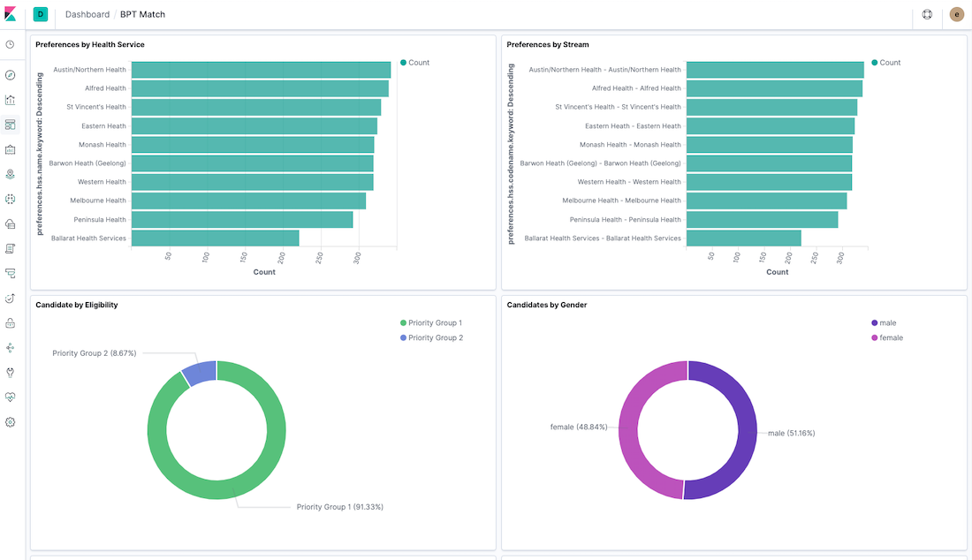The height and width of the screenshot is (560, 972).
Task: Click the Kibana logo
Action: pyautogui.click(x=11, y=14)
